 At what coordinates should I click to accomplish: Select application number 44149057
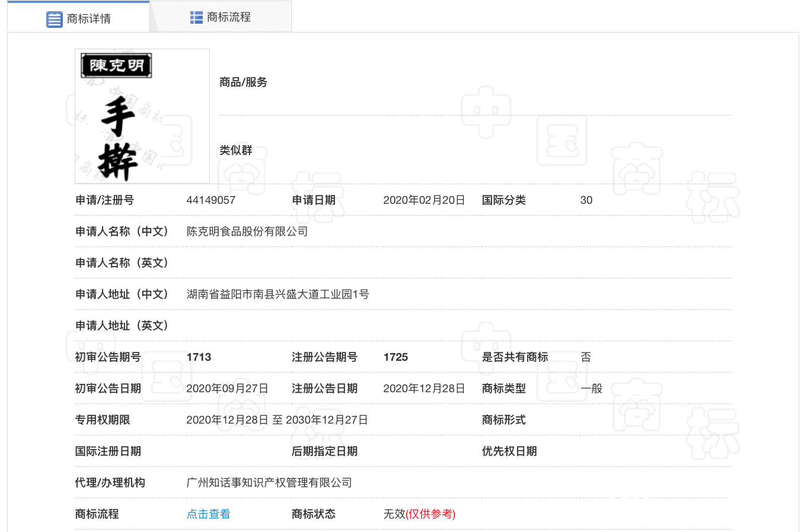point(211,200)
